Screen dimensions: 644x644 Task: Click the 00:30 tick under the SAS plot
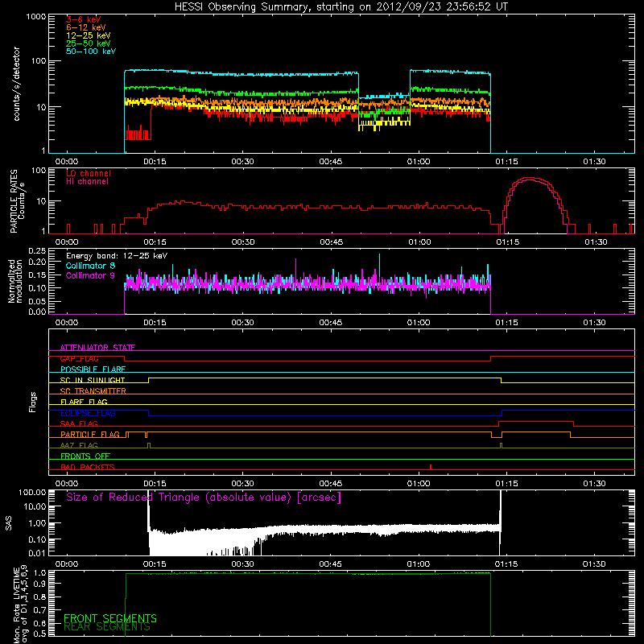[x=243, y=564]
